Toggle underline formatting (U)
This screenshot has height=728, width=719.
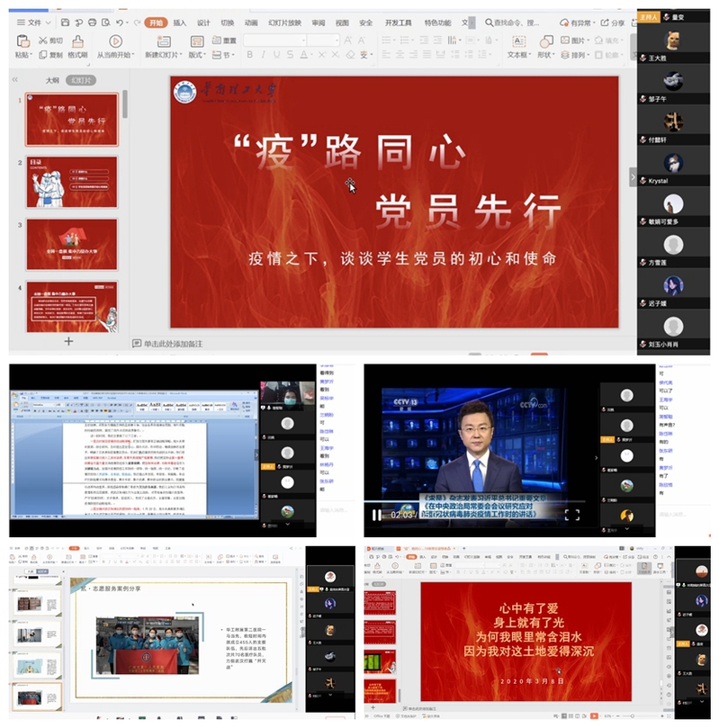(x=277, y=55)
